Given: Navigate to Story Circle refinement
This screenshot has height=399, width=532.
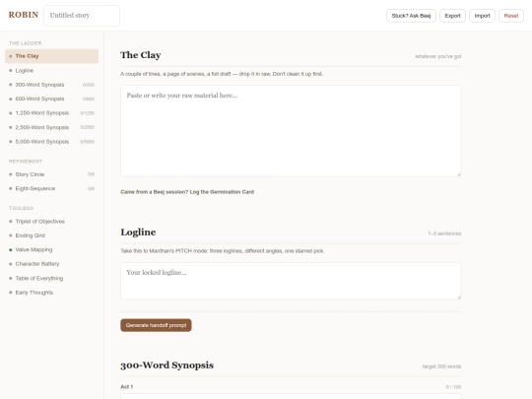Looking at the screenshot, I should (x=51, y=174).
